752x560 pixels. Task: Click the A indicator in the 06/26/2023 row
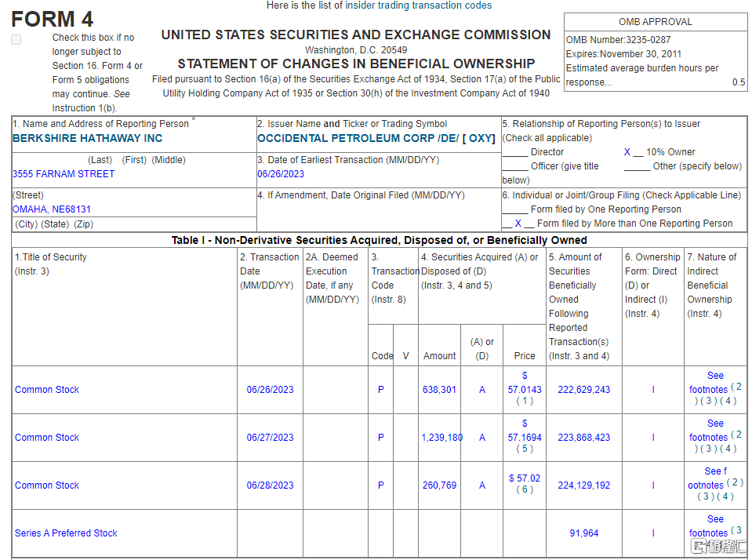482,390
